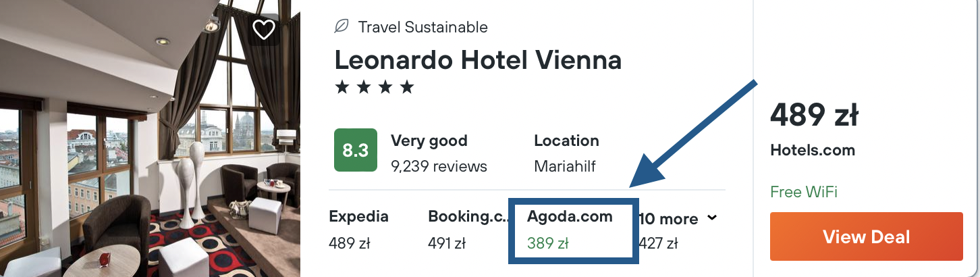Click the large 489 zł price
980x277 pixels.
[813, 116]
